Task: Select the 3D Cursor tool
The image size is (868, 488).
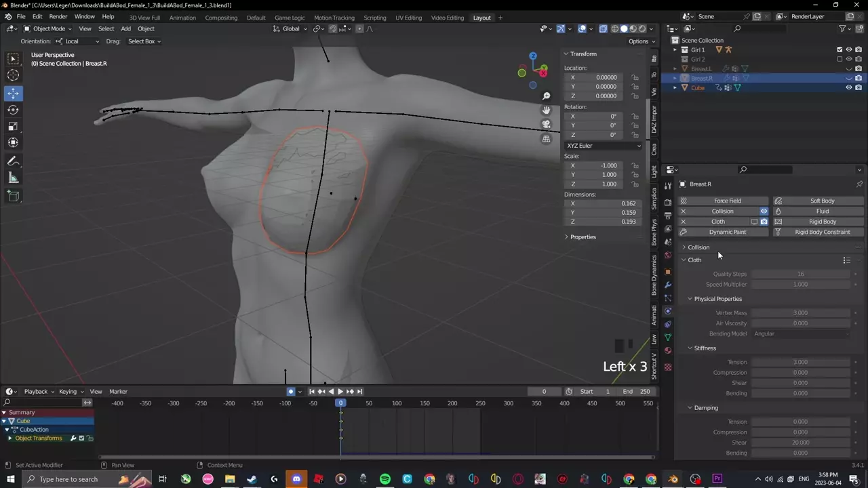Action: [13, 75]
